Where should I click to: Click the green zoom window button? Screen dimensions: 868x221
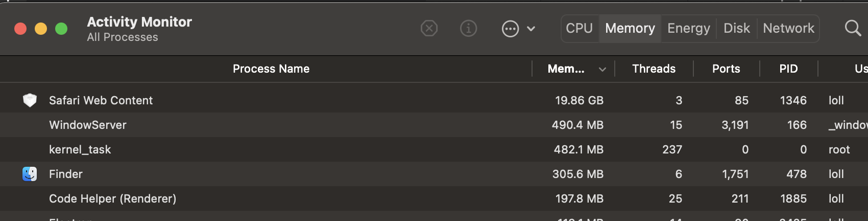(x=61, y=29)
